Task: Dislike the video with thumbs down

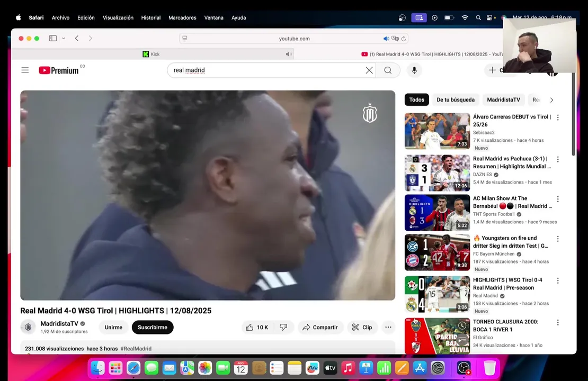Action: pyautogui.click(x=283, y=327)
